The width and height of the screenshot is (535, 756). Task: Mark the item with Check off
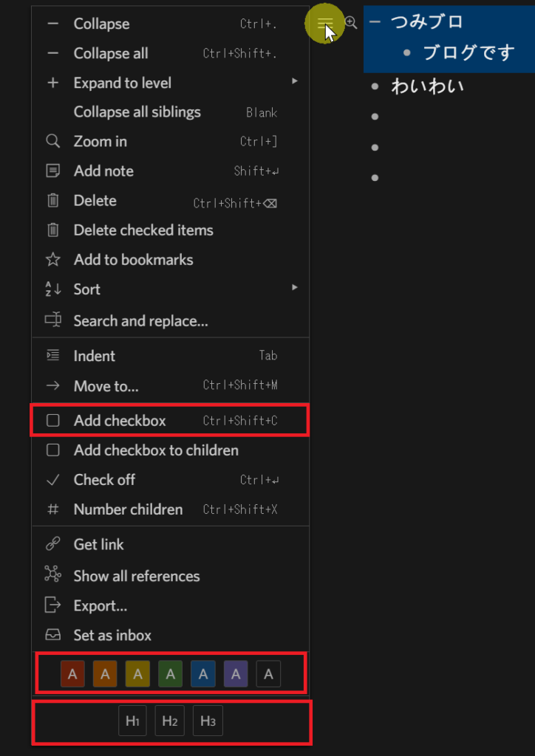click(170, 480)
